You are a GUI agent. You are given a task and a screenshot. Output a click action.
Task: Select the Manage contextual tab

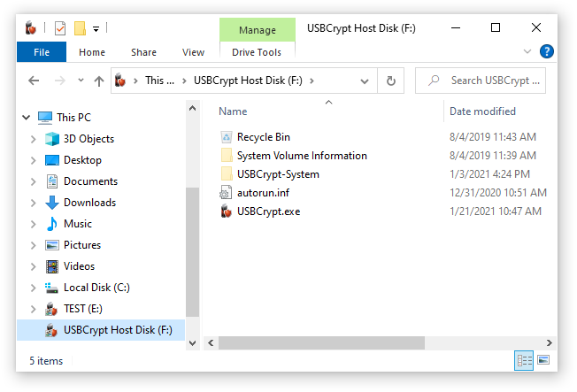click(258, 30)
